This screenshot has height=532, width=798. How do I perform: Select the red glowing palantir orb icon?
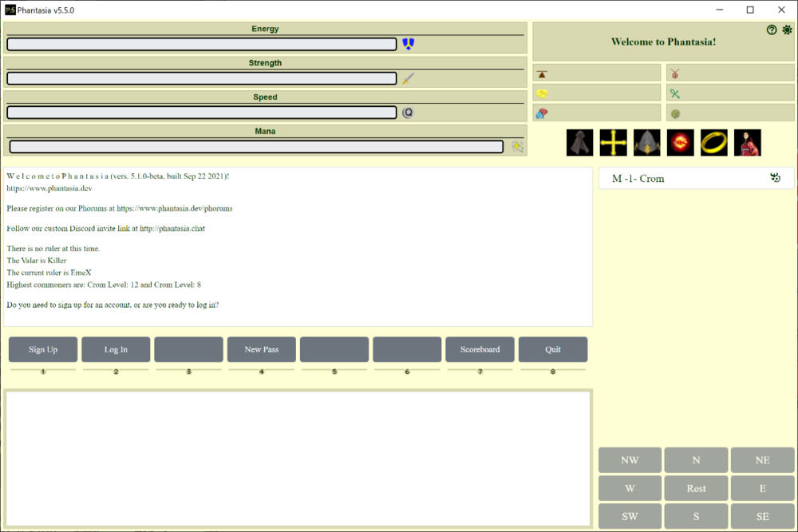(x=681, y=143)
